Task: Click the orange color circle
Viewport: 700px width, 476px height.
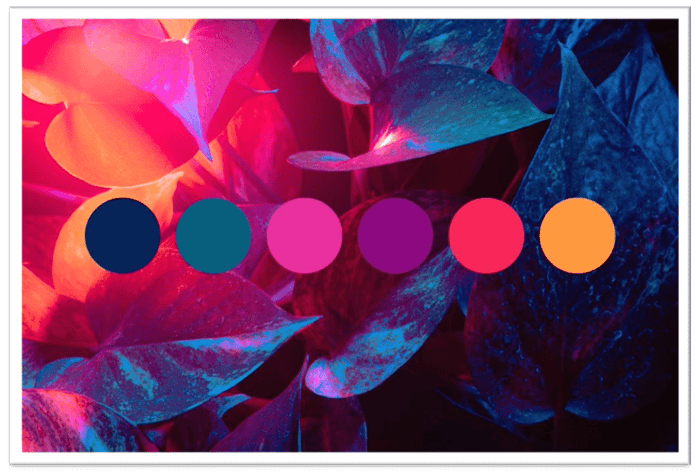Action: coord(577,235)
